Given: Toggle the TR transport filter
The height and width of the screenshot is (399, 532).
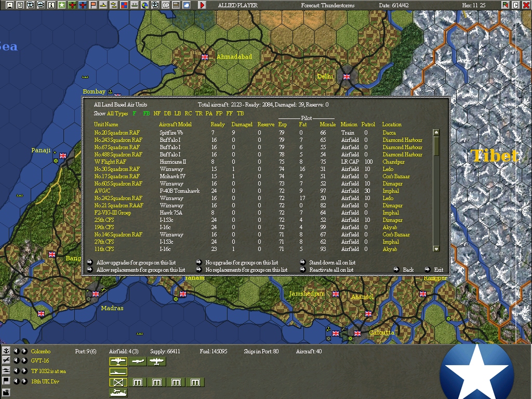Looking at the screenshot, I should [198, 113].
